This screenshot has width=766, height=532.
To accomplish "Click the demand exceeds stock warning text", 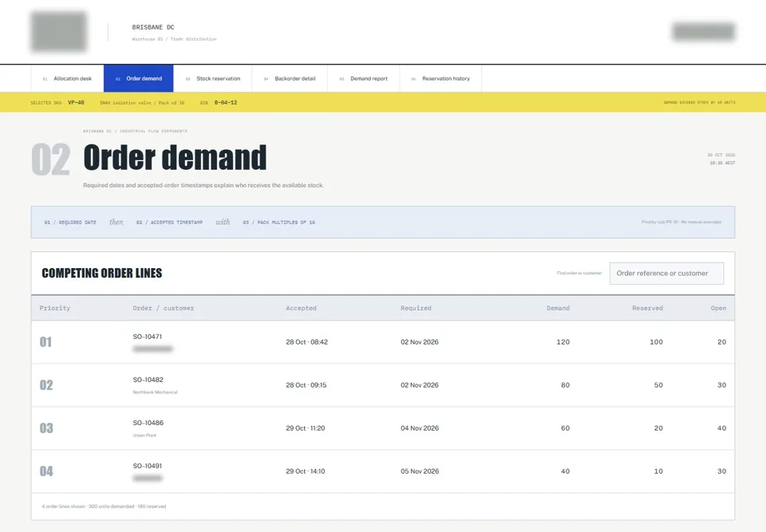I will click(699, 103).
